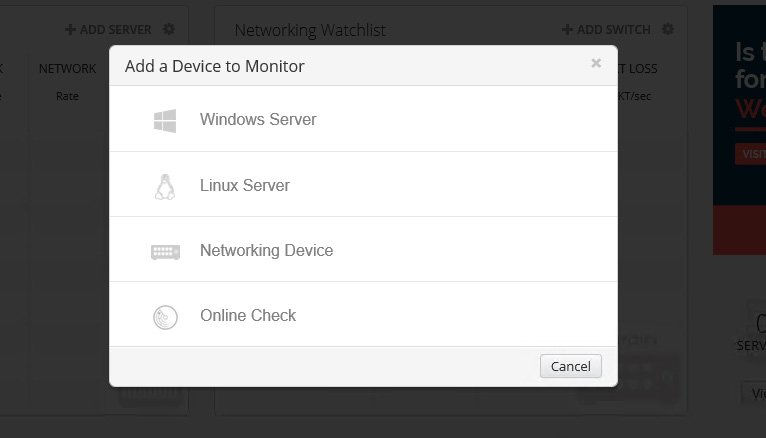Pick the Networking Device entry
This screenshot has width=766, height=438.
click(266, 251)
